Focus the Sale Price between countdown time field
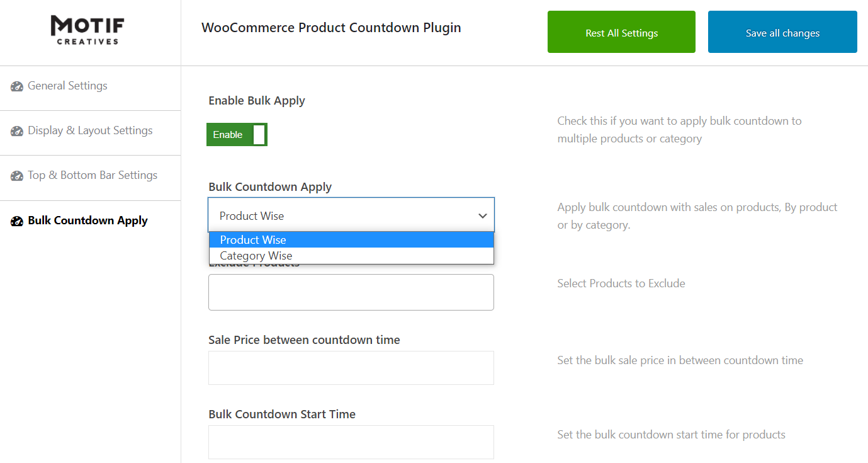 pyautogui.click(x=351, y=368)
